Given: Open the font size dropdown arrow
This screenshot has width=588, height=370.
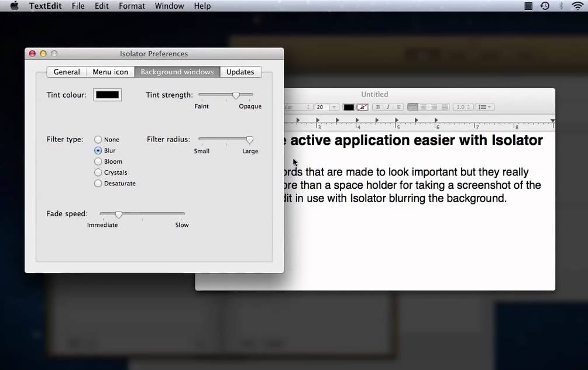Looking at the screenshot, I should [334, 107].
